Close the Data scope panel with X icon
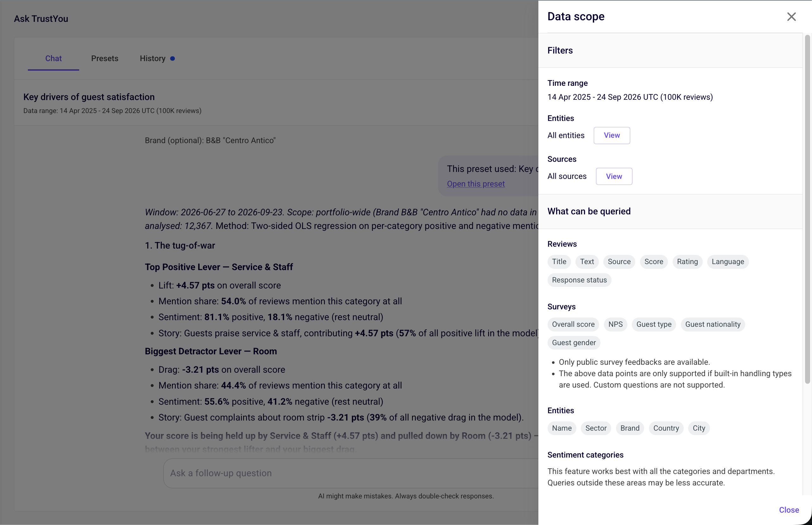 (791, 17)
